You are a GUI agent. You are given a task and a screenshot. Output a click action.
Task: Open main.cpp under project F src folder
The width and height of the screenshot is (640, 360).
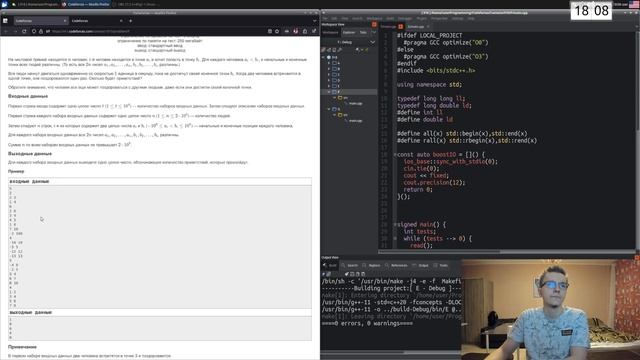tap(355, 104)
